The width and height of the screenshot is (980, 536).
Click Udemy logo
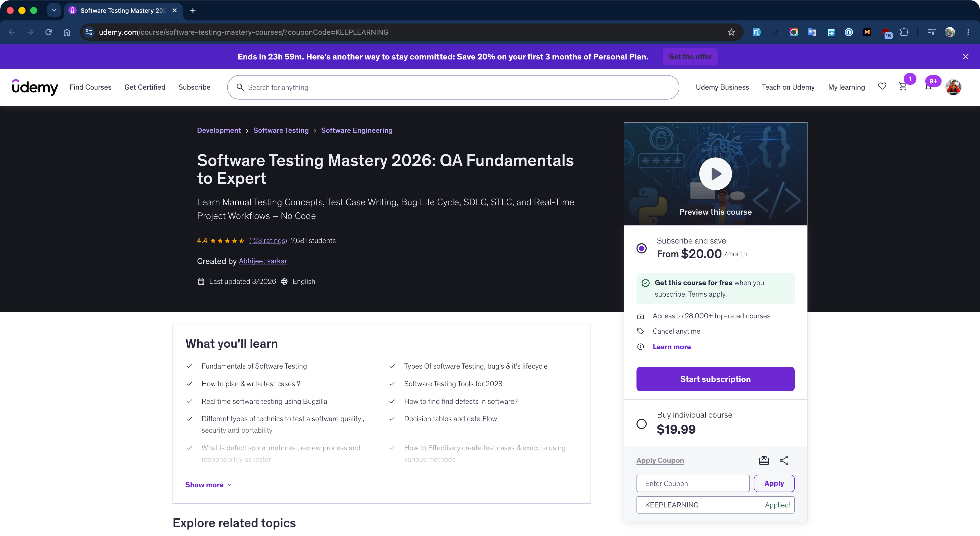[x=35, y=87]
